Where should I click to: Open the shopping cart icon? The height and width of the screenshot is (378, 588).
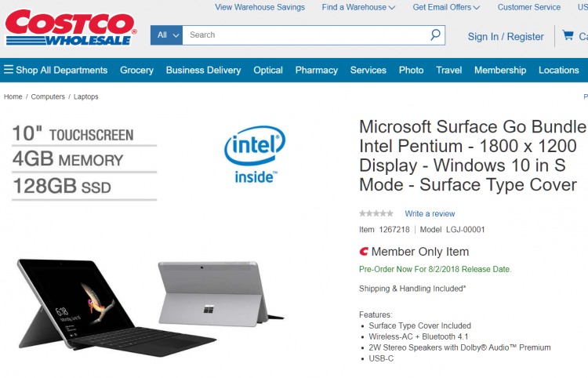point(568,35)
